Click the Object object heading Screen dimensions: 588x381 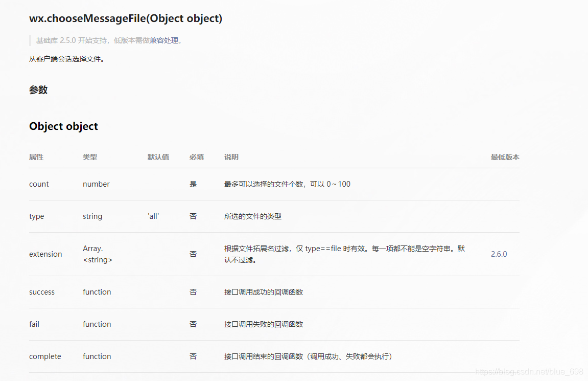pyautogui.click(x=63, y=126)
